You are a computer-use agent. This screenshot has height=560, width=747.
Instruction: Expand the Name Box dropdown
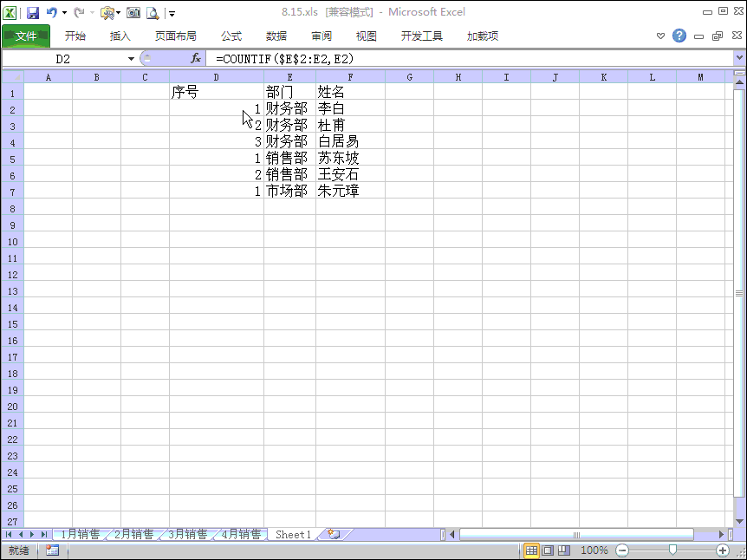pyautogui.click(x=131, y=59)
